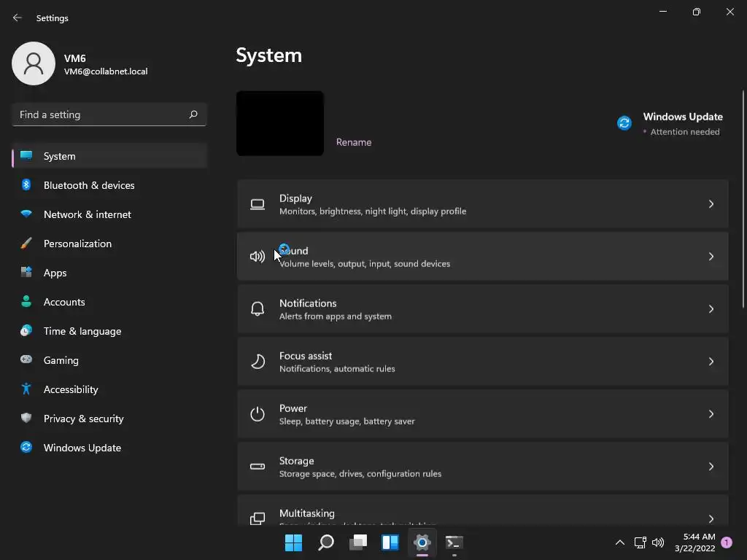
Task: Click the volume tray icon
Action: click(x=658, y=542)
